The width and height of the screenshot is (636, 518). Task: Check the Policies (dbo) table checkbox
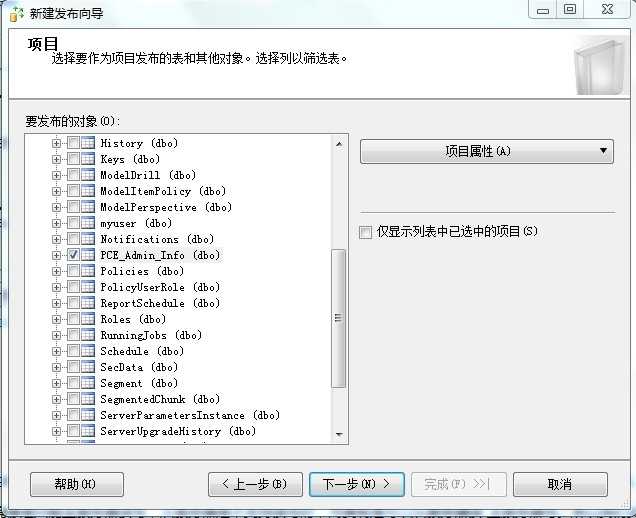click(73, 271)
